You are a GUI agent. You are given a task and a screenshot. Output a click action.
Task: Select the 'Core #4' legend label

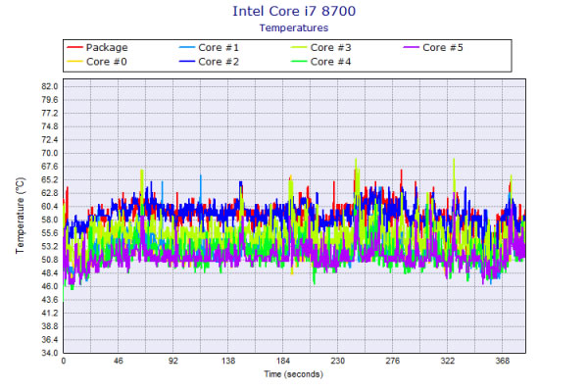(x=331, y=62)
